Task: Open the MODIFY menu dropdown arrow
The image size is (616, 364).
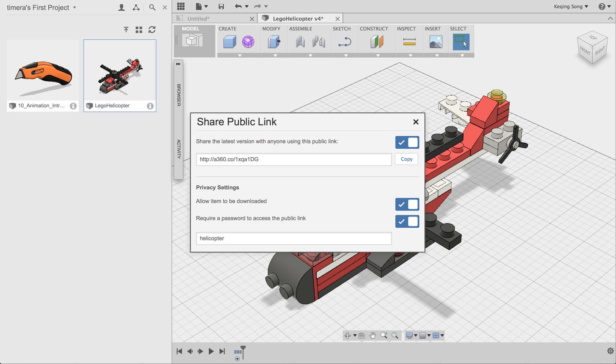Action: coord(275,56)
